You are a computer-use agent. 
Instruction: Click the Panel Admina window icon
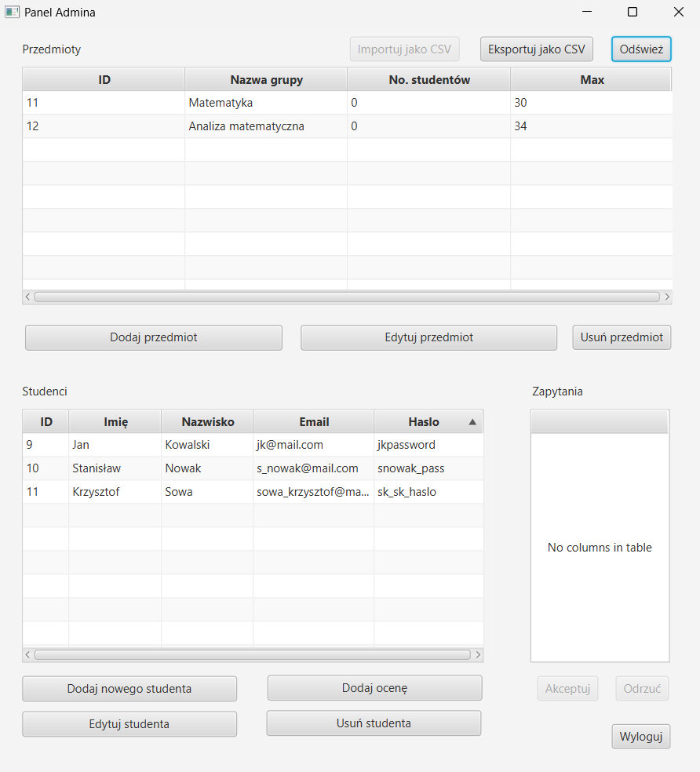coord(13,13)
